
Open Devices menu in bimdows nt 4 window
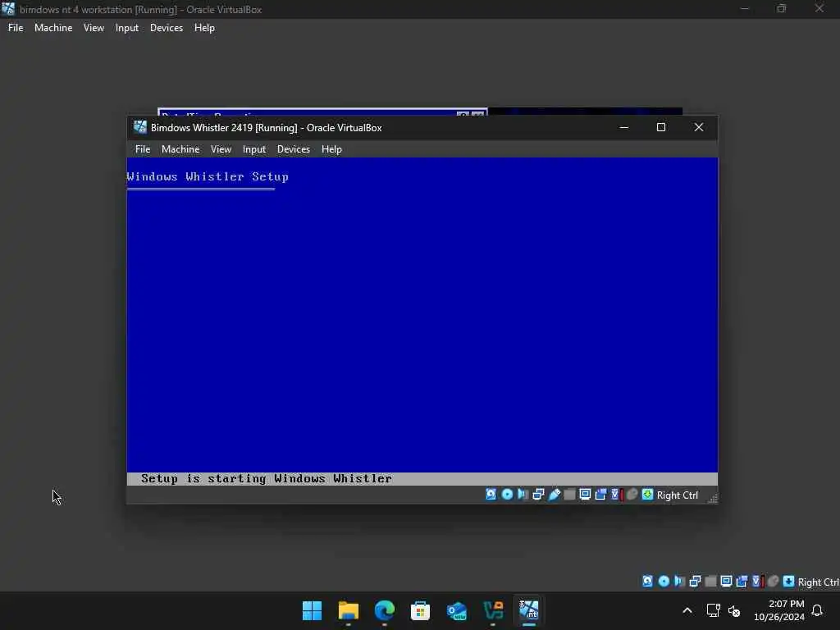pyautogui.click(x=167, y=28)
